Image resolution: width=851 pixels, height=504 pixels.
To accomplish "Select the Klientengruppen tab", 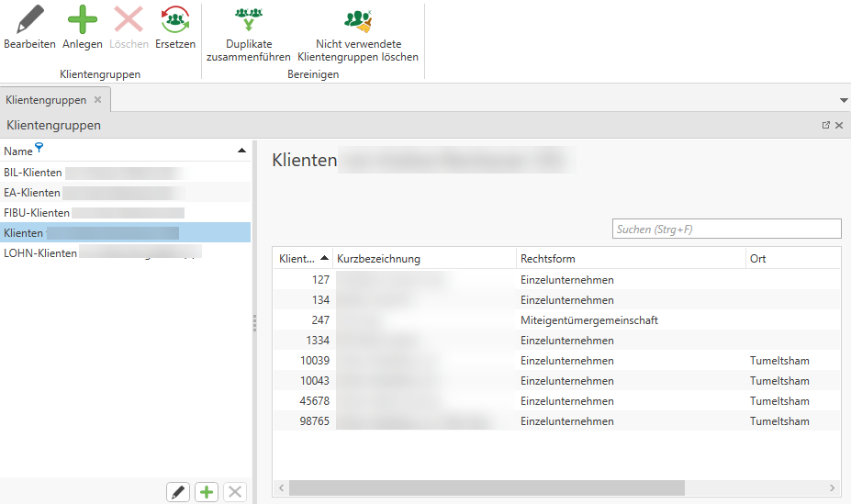I will [46, 99].
